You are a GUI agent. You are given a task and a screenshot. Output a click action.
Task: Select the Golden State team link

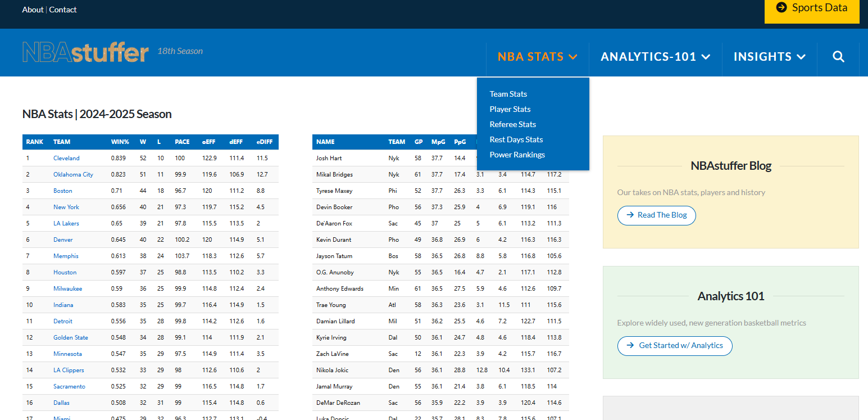[x=71, y=338]
